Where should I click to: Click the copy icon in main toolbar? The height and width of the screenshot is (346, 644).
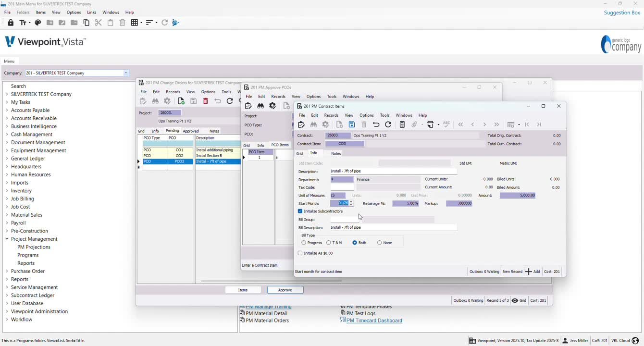click(87, 23)
